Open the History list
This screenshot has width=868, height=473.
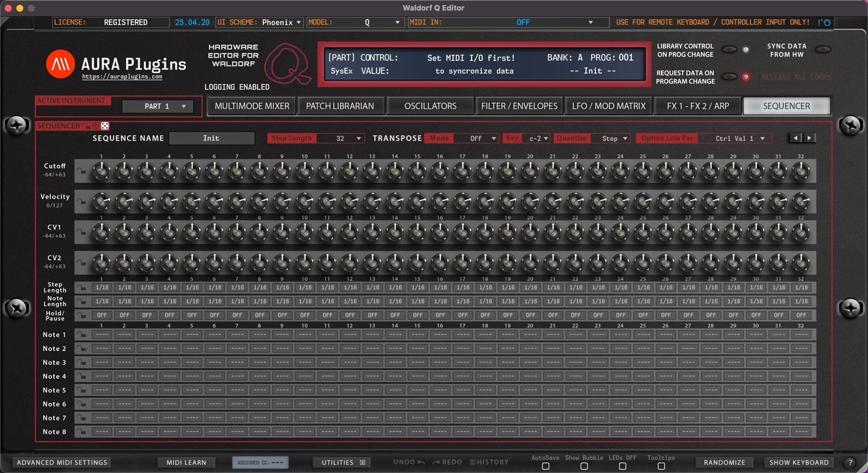point(489,462)
